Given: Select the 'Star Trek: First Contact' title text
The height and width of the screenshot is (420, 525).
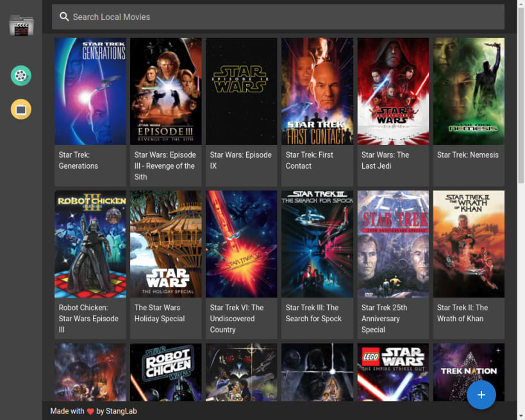Looking at the screenshot, I should (x=310, y=160).
